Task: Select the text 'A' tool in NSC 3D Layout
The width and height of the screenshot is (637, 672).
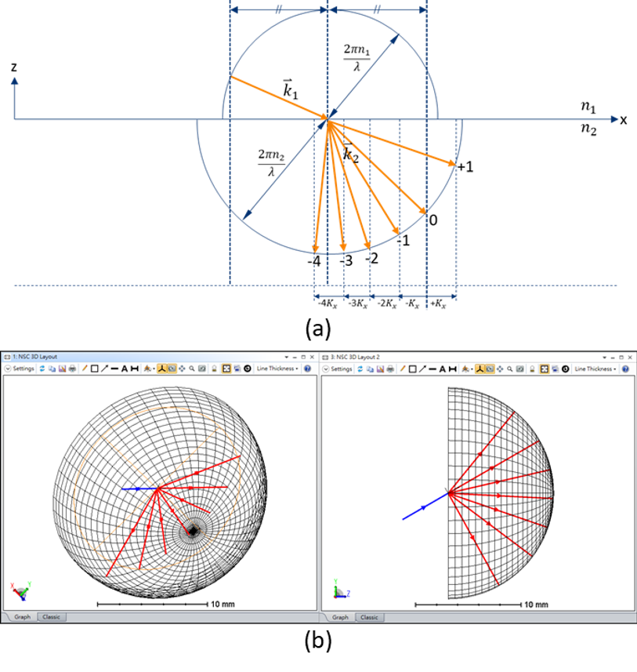Action: click(x=124, y=369)
